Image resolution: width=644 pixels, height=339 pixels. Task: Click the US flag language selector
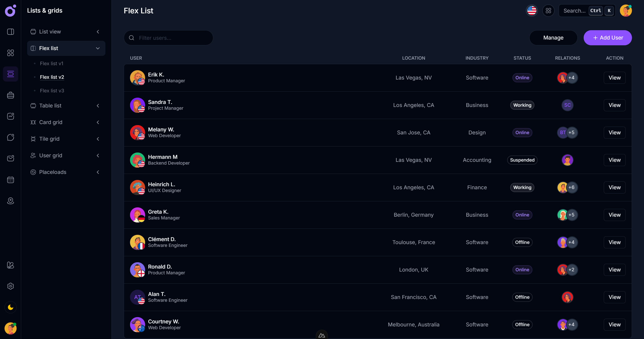pyautogui.click(x=532, y=11)
